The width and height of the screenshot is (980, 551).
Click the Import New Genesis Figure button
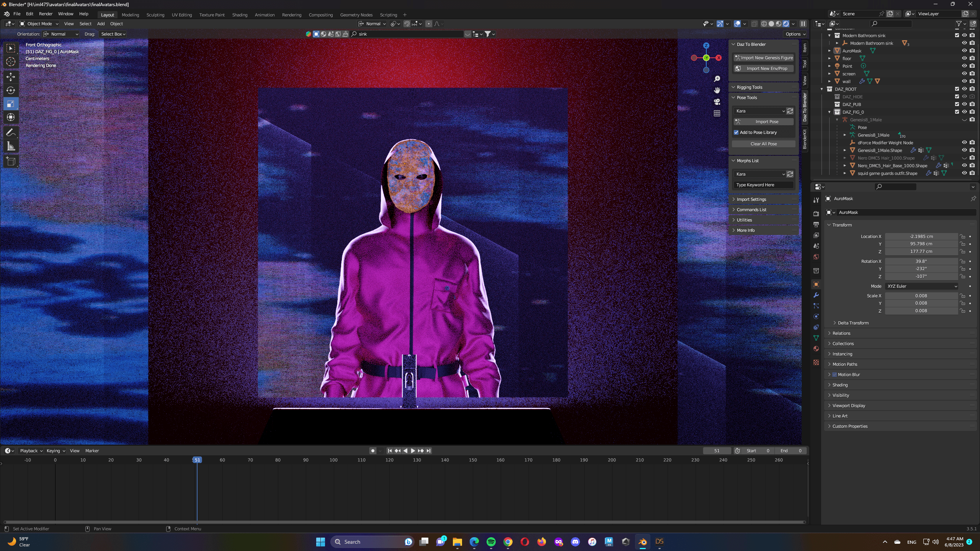[x=764, y=58]
